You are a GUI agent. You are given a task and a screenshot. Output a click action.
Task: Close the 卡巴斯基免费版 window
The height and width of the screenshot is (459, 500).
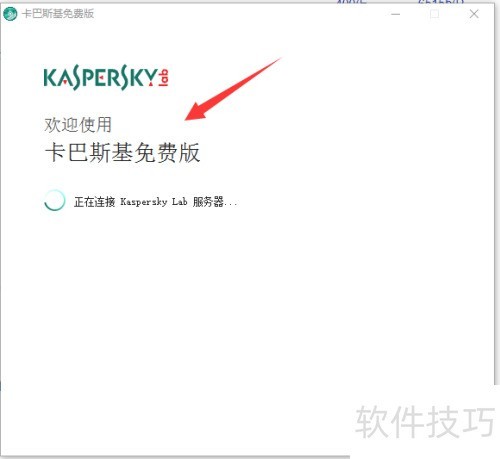474,14
